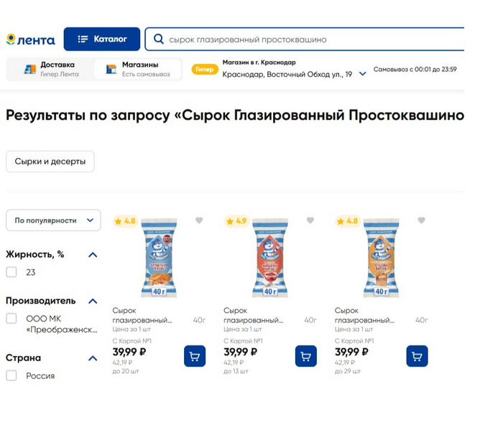The image size is (503, 448).
Task: Favorite the first product with heart icon
Action: (199, 220)
